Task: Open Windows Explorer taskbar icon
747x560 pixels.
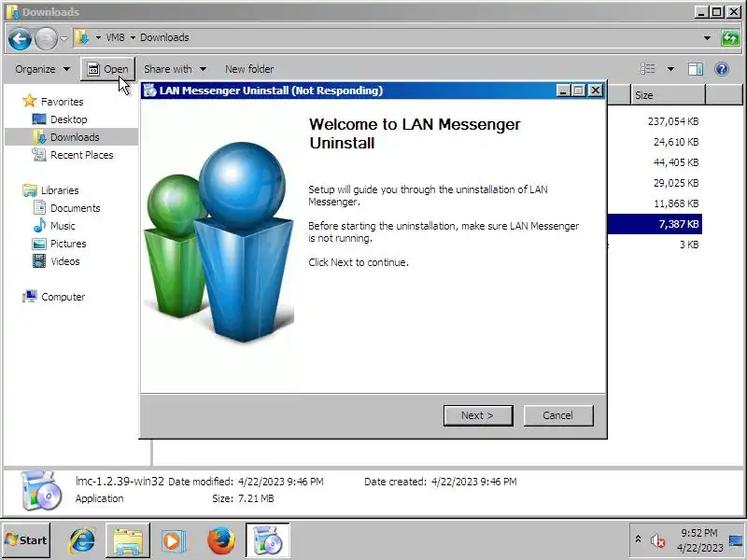Action: pos(128,540)
